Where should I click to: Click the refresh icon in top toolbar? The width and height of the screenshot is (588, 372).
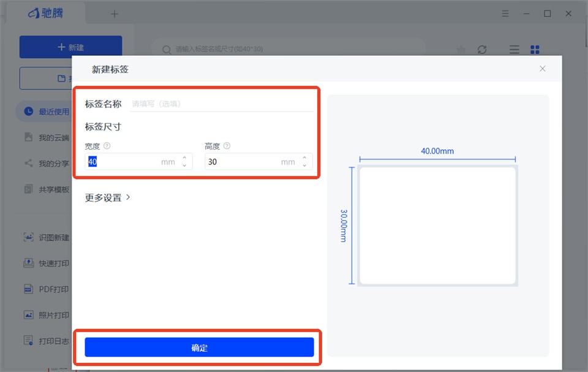[x=482, y=49]
